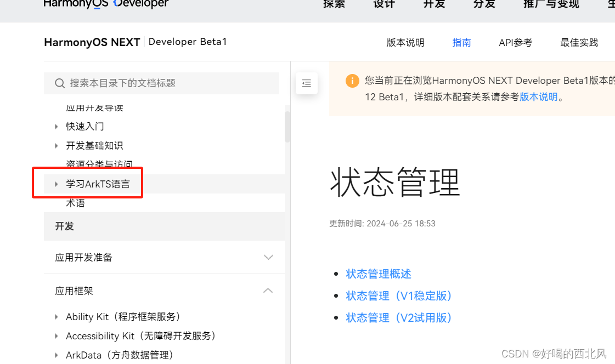Click the 更新时间 2024-06-25 18:53 text
Image resolution: width=615 pixels, height=364 pixels.
(382, 224)
